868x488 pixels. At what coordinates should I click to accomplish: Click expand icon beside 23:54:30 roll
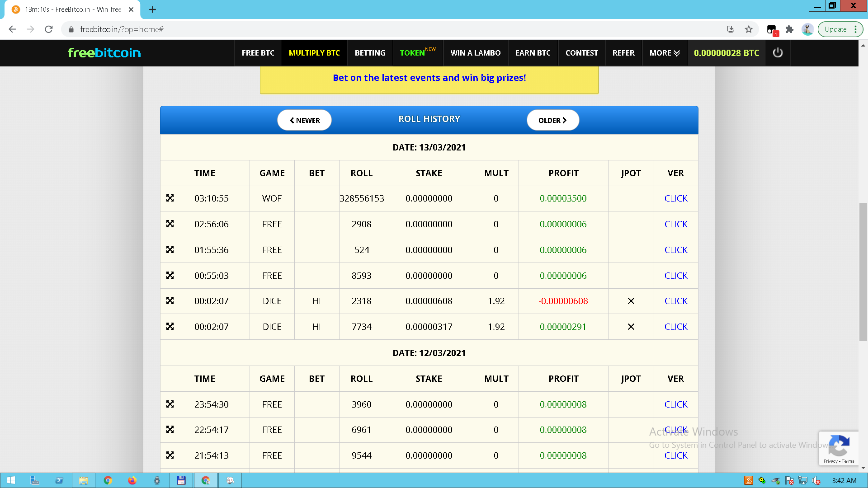click(x=170, y=404)
